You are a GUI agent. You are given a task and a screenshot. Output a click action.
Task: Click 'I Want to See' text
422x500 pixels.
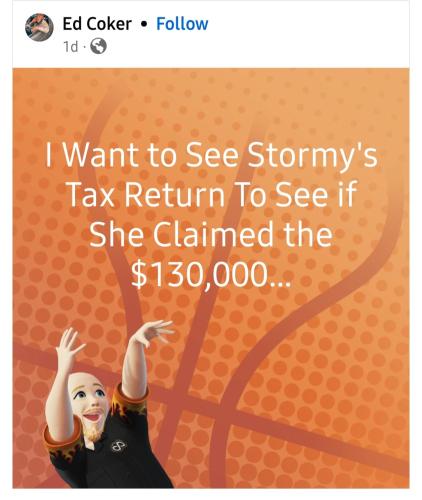142,155
